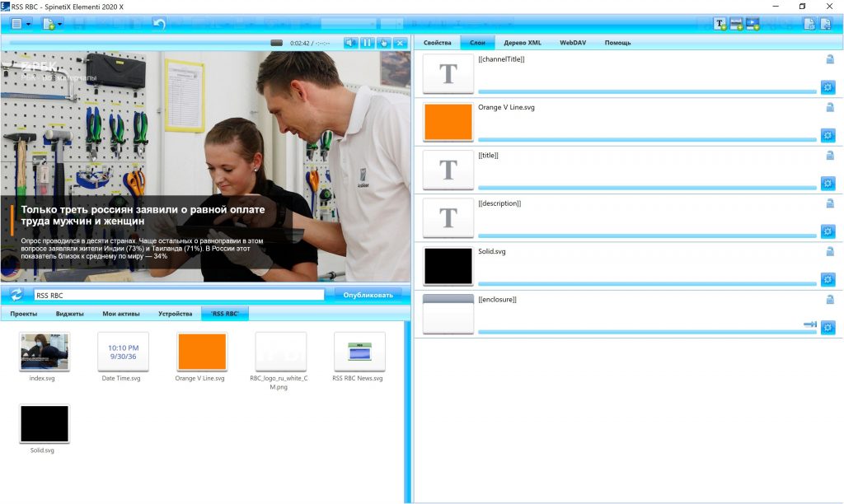Toggle the lock on the [[description]] layer
The image size is (844, 504).
(830, 203)
